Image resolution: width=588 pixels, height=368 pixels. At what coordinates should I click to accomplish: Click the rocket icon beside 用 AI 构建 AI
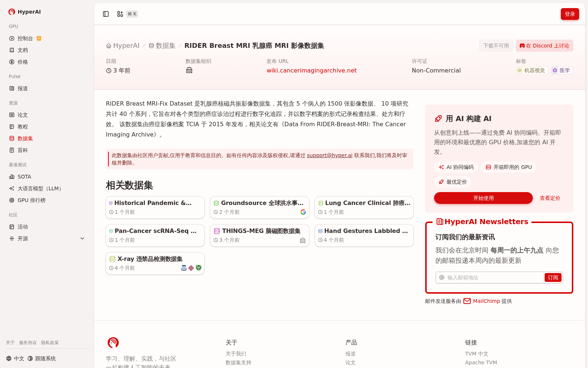[x=438, y=118]
